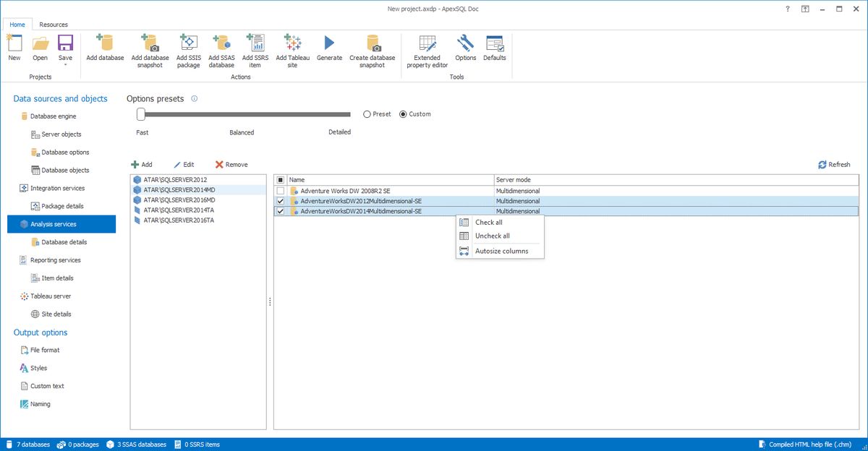Click the header checkbox dropdown in Name column
Image resolution: width=868 pixels, height=451 pixels.
pos(279,179)
